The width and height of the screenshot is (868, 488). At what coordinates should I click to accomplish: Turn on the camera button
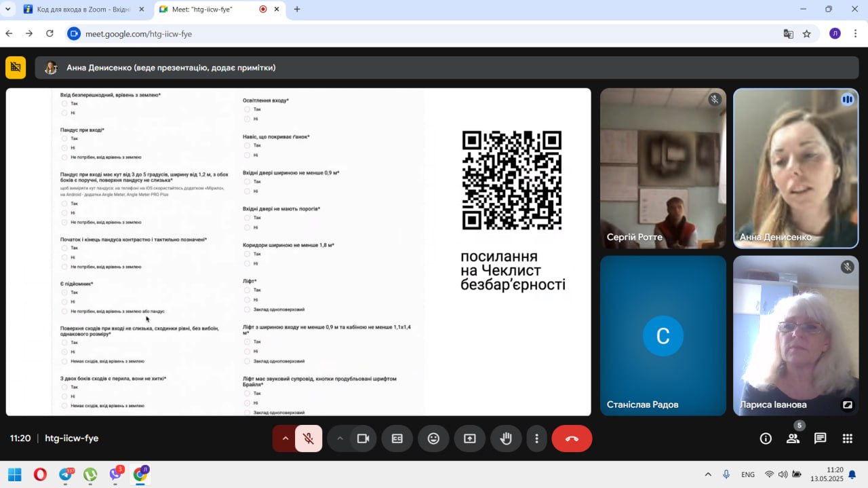point(363,438)
